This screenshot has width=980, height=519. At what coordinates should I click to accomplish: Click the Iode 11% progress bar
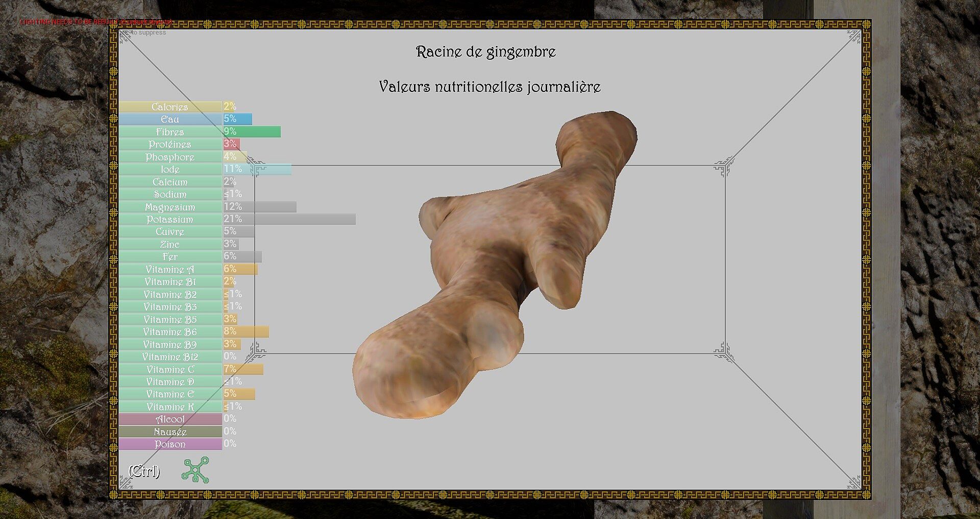[257, 169]
